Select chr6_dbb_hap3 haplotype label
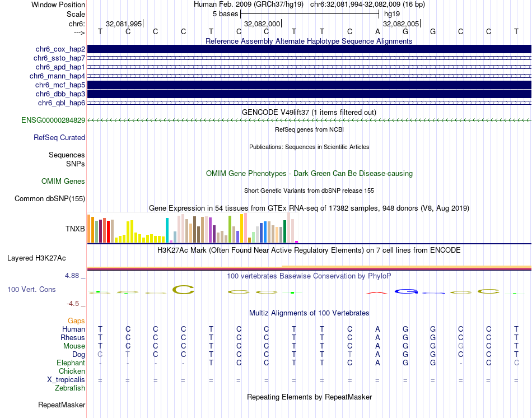532x418 pixels. pyautogui.click(x=60, y=94)
